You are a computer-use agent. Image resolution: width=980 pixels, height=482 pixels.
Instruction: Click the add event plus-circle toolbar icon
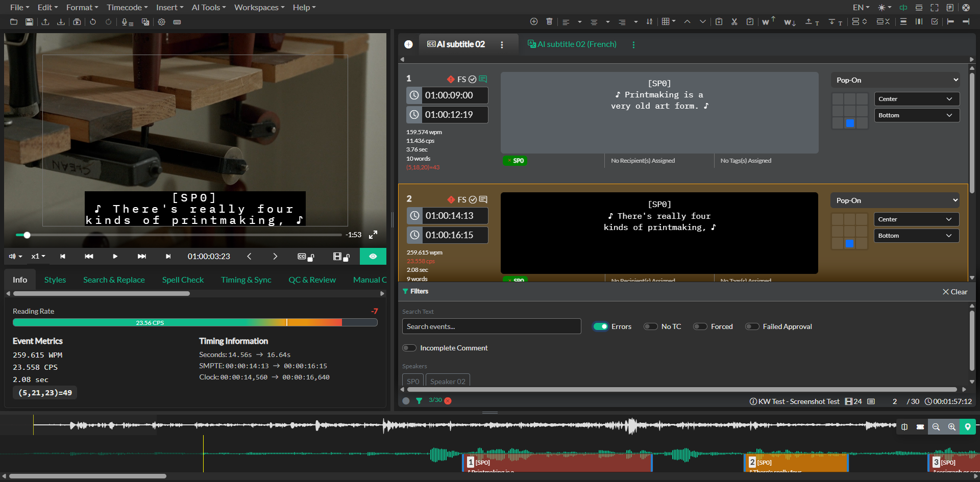click(534, 21)
